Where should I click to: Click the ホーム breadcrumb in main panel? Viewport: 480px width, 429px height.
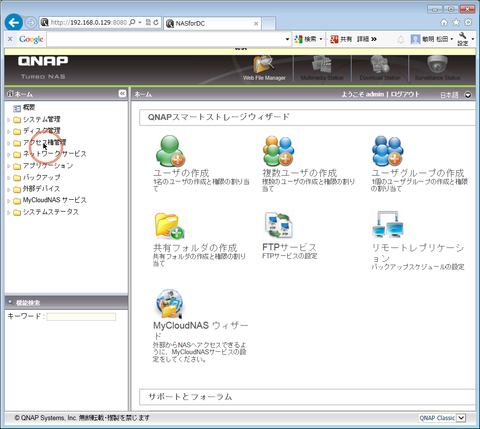[x=143, y=94]
